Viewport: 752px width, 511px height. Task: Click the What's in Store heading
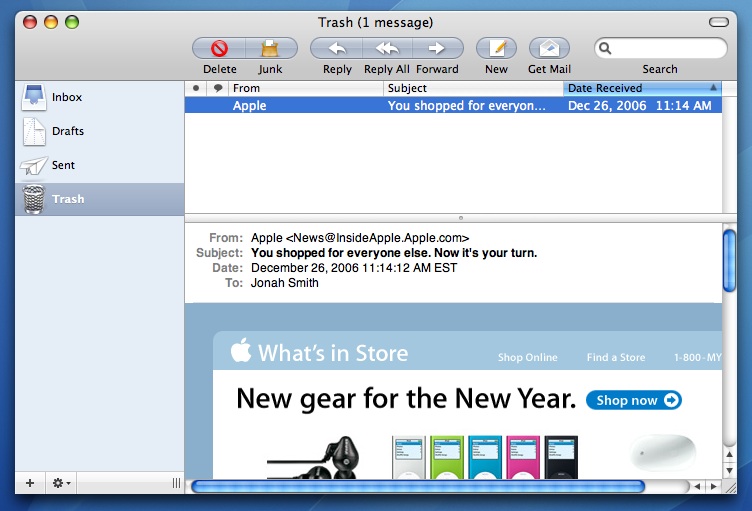coord(333,353)
